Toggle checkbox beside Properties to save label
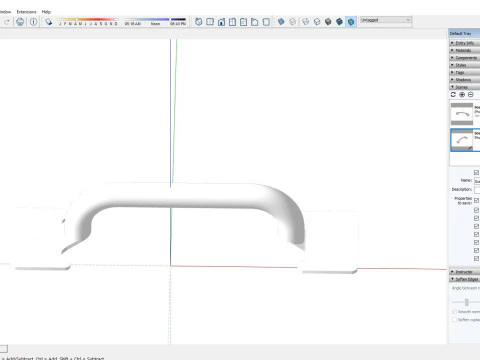480x360 pixels. coord(477,200)
